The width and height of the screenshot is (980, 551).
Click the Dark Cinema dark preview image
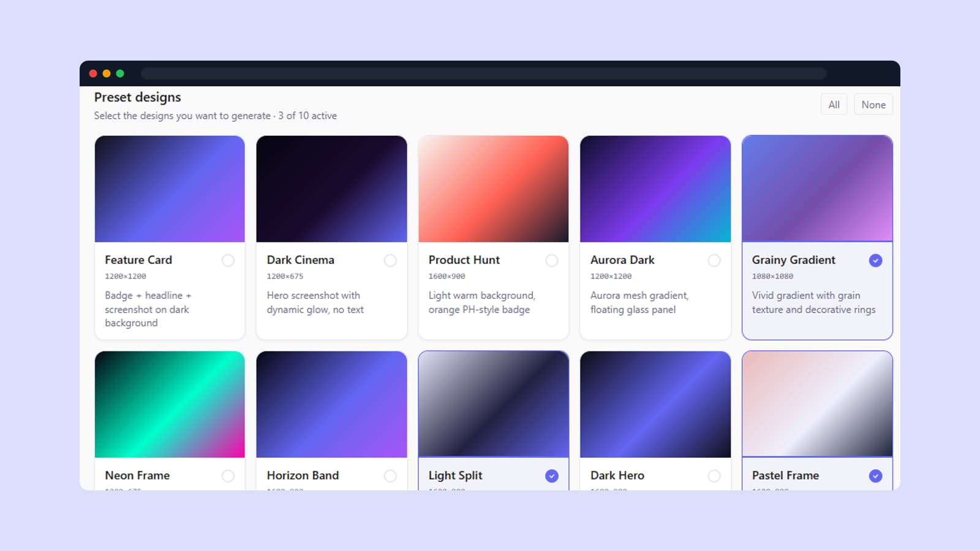[331, 189]
